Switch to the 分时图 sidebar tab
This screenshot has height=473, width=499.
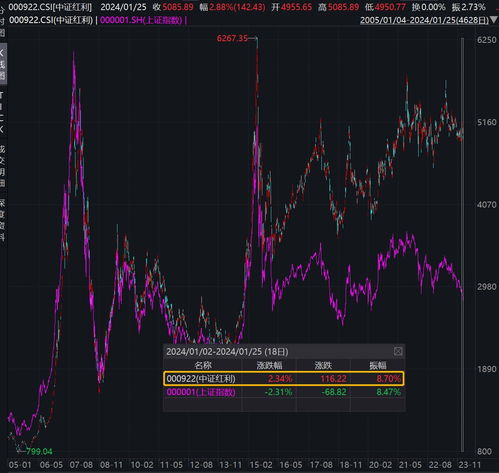point(2,19)
